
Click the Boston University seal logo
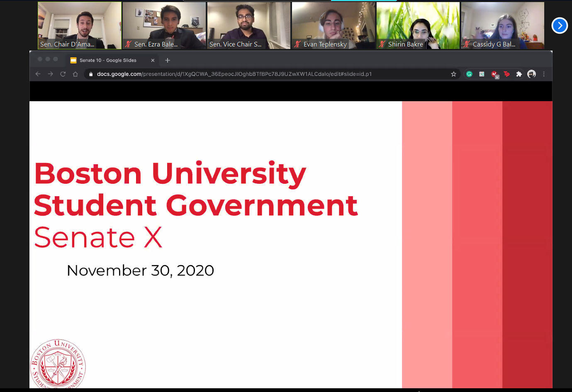(x=58, y=364)
